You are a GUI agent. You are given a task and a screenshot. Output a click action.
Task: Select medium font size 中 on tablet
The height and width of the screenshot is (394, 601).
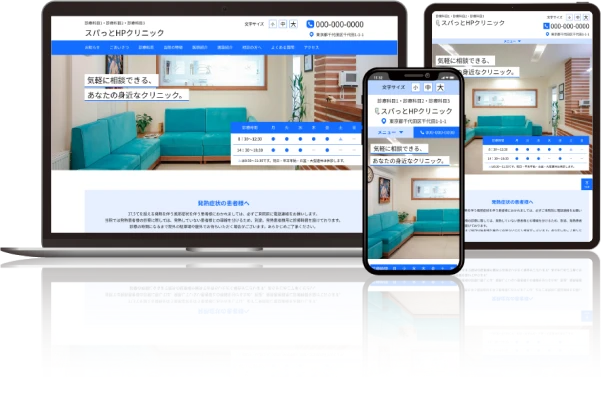point(578,17)
